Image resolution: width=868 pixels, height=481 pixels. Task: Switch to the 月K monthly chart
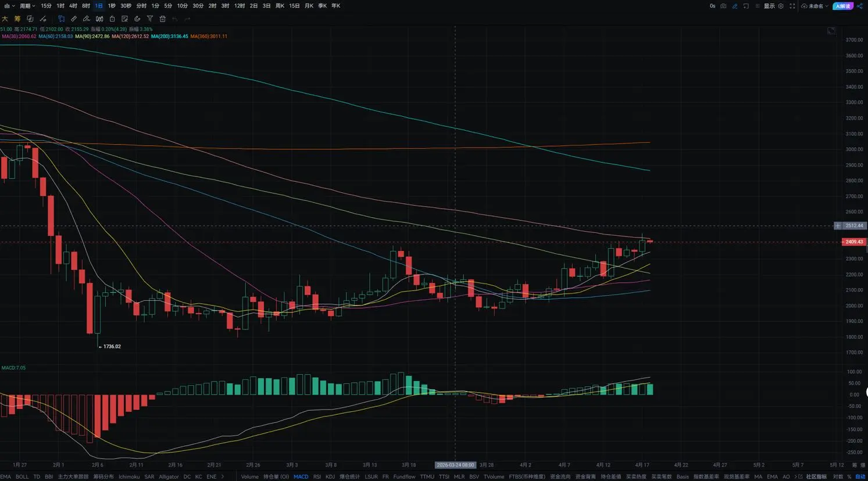click(309, 6)
